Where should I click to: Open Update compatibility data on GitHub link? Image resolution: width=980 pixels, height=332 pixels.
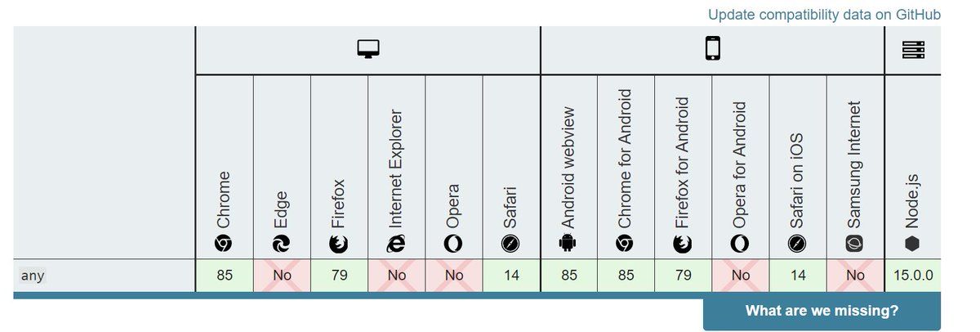[x=824, y=15]
